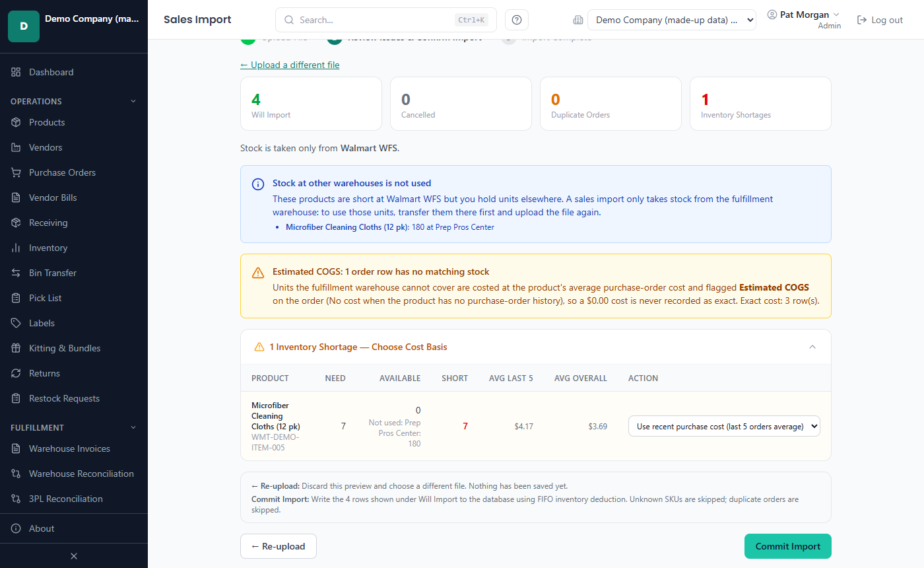Open help via question mark button
Image resolution: width=924 pixels, height=568 pixels.
tap(517, 20)
